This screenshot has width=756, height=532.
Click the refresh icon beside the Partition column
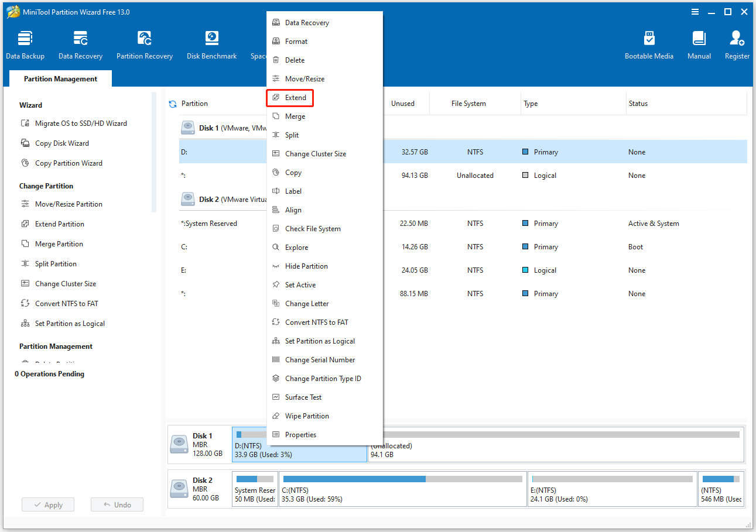(x=172, y=103)
